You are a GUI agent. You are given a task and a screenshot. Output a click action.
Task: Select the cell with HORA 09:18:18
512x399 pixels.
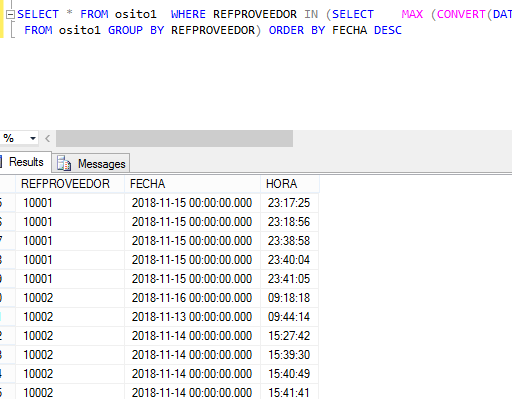click(x=290, y=298)
